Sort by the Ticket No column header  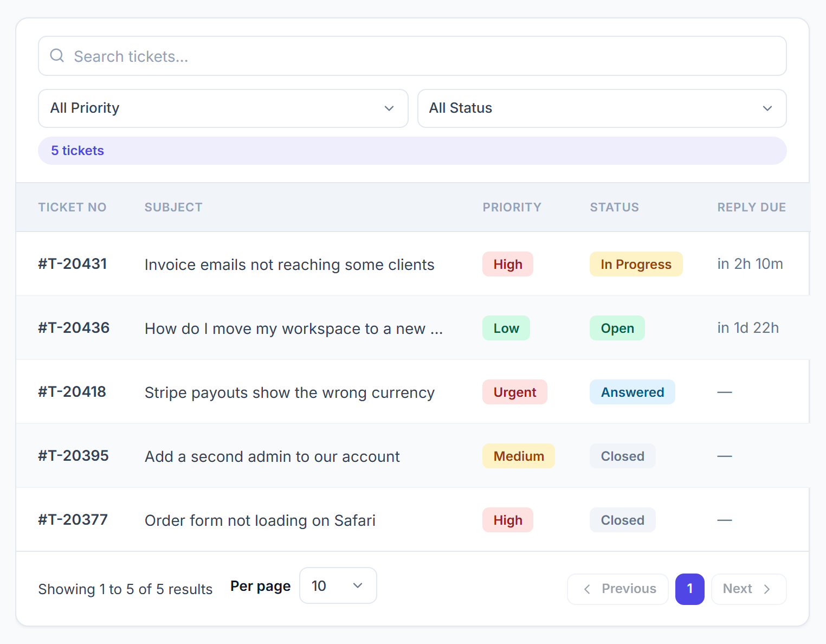[72, 207]
